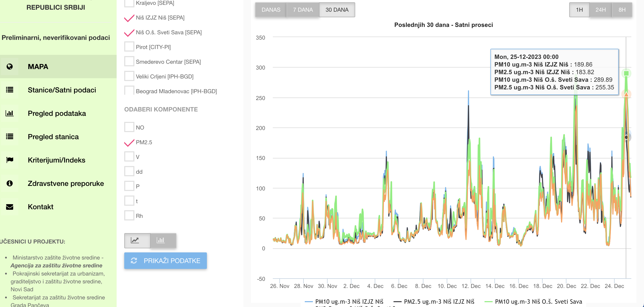
Task: Click the info icon for Zdravstvene preporuke
Action: [10, 183]
